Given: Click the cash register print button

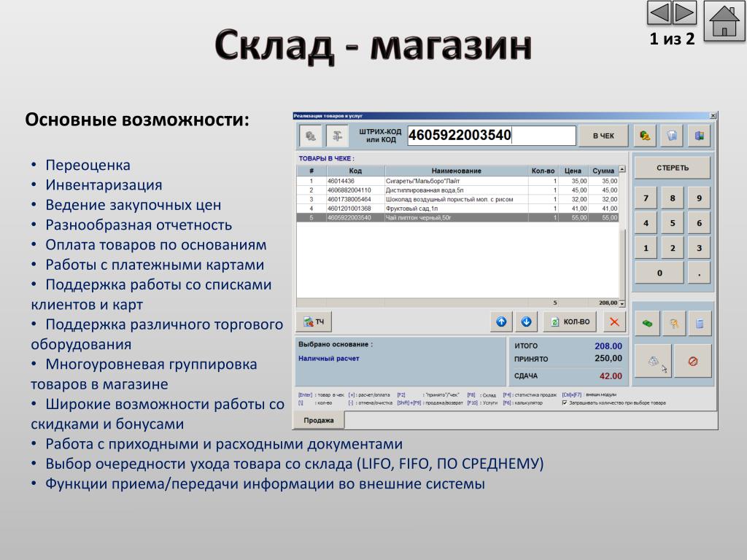Looking at the screenshot, I should (x=653, y=362).
